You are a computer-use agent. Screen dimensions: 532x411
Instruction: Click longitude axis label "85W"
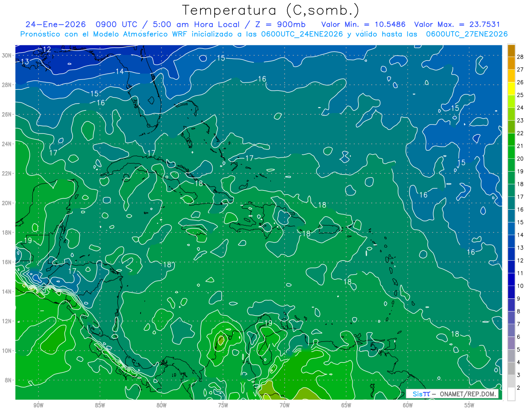(100, 405)
